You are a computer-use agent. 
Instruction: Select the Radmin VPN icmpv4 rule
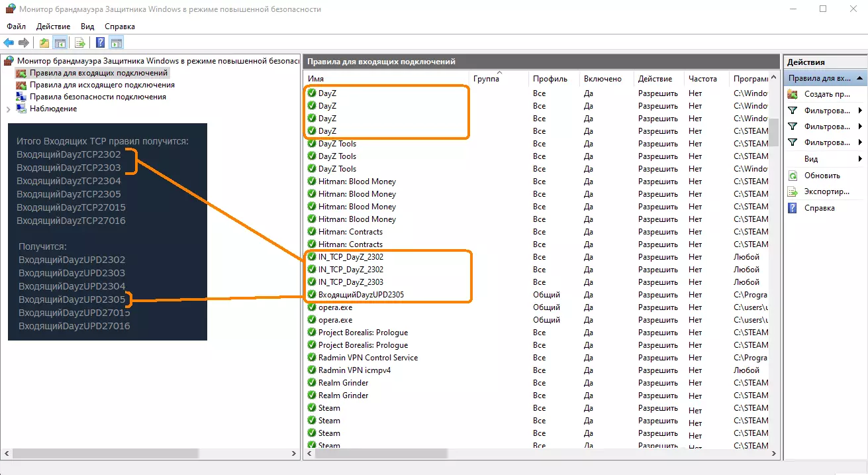coord(537,370)
